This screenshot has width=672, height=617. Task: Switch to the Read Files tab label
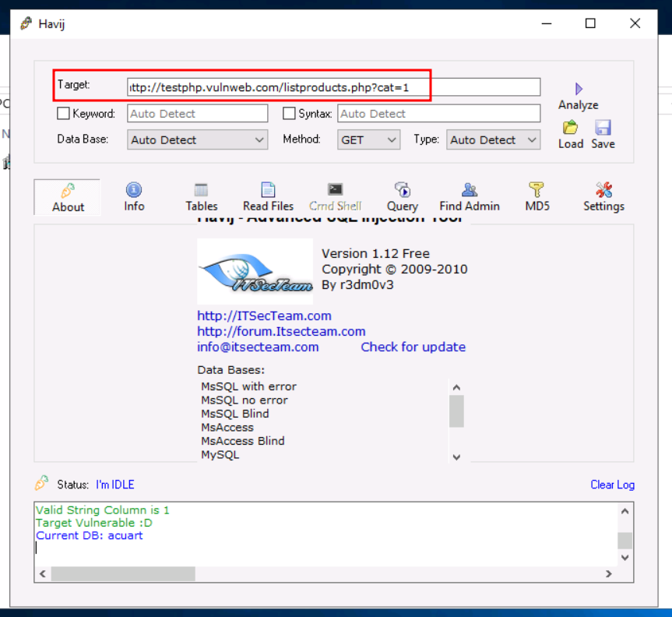(x=269, y=206)
